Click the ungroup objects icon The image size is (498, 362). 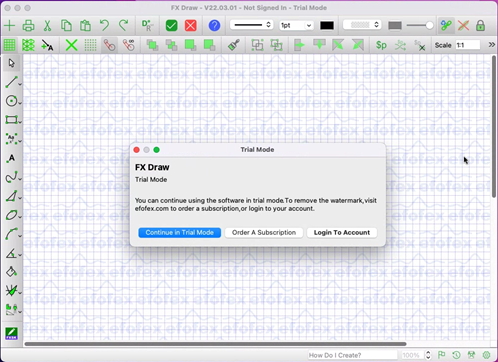276,45
